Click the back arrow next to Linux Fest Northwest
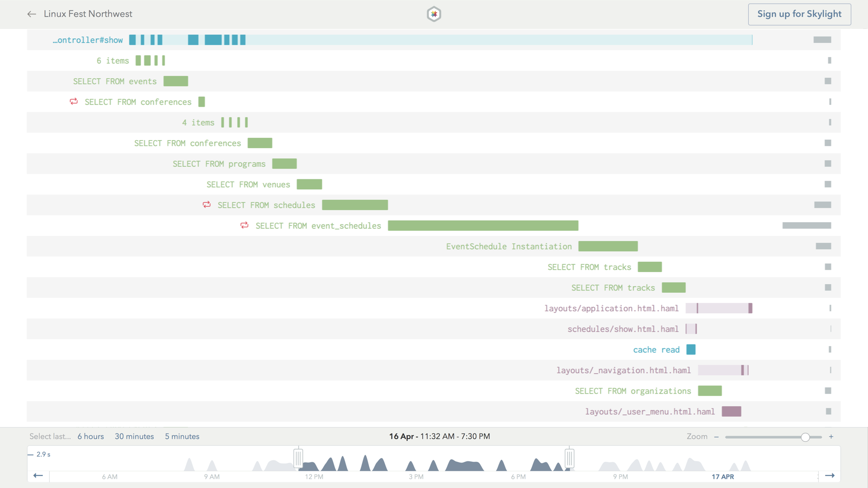 click(32, 14)
